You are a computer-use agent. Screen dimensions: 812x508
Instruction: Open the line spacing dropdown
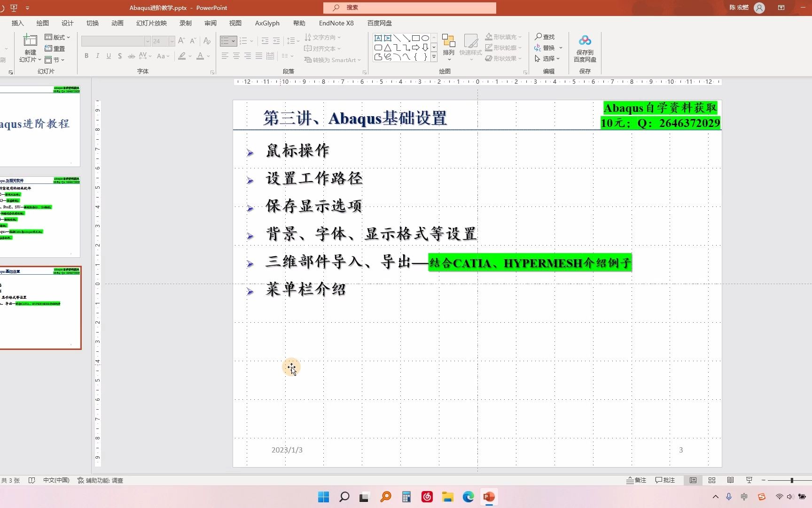coord(293,41)
